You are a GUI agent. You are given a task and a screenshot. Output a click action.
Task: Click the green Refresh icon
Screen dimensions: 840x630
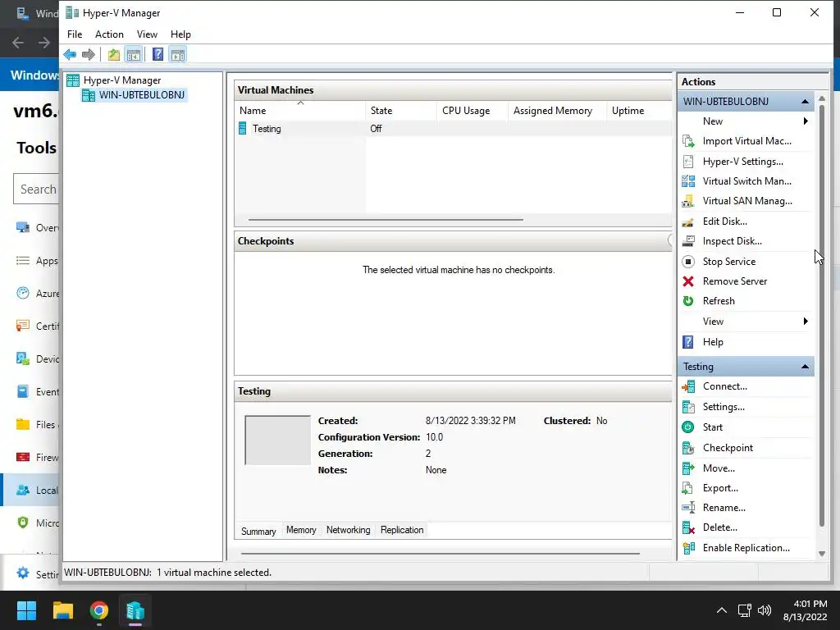pos(688,301)
